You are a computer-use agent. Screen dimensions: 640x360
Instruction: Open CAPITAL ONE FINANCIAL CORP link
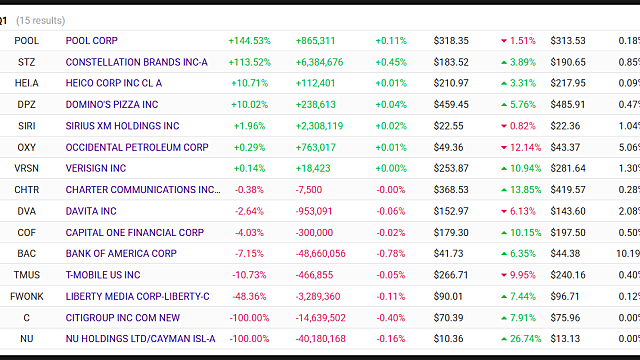(134, 232)
